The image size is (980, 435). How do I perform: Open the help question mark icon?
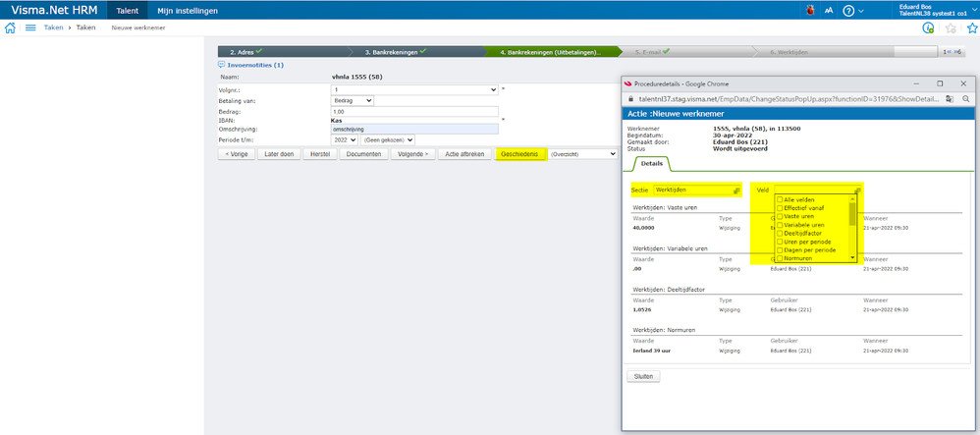tap(848, 10)
